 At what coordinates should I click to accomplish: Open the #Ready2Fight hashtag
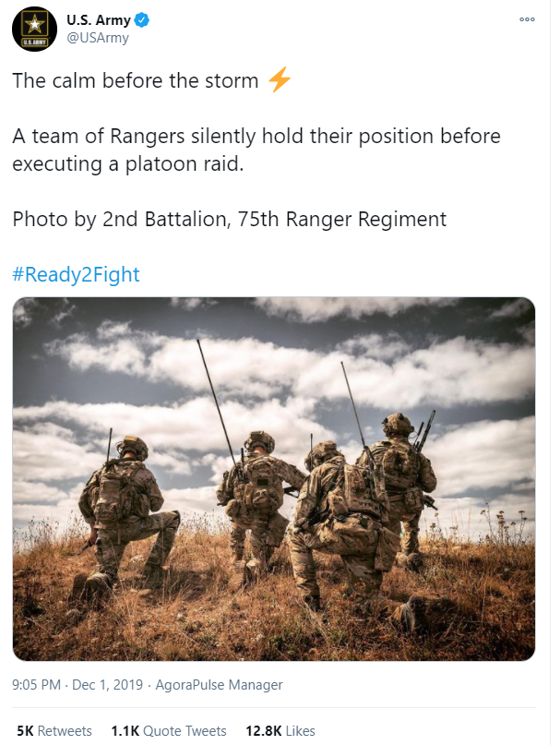point(76,274)
